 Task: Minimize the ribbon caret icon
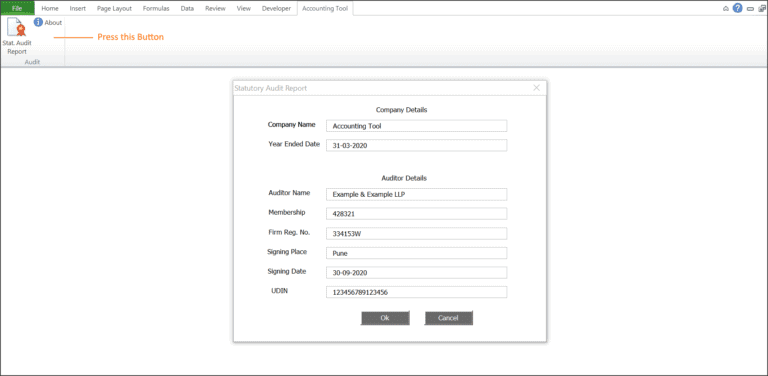726,9
